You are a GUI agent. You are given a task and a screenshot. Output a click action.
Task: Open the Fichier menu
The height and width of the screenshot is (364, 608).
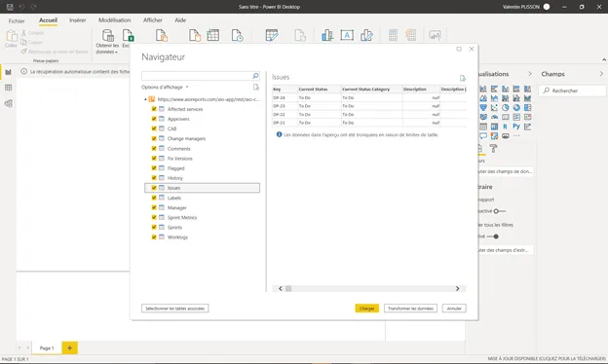[x=17, y=20]
